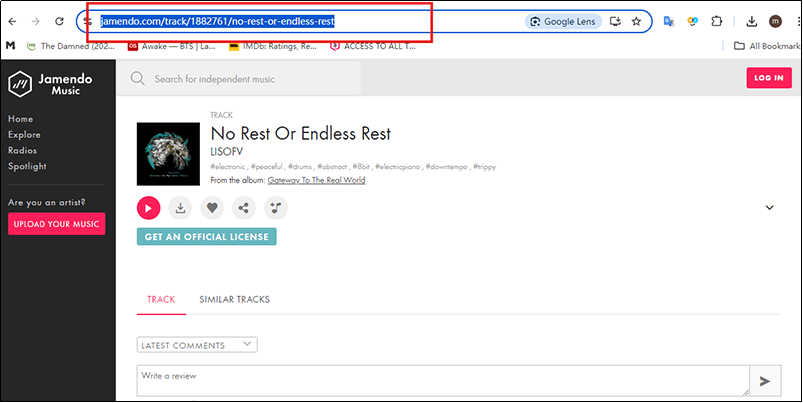Open Explore in the sidebar

(24, 134)
